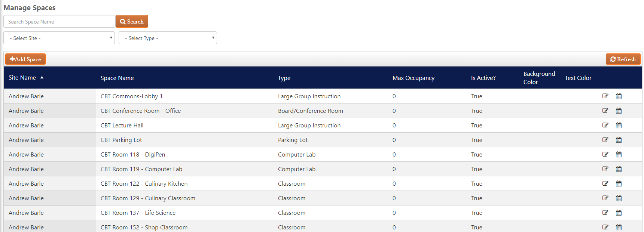Click the Board/Conference Room type cell
Screen dimensions: 644x232
[x=330, y=111]
